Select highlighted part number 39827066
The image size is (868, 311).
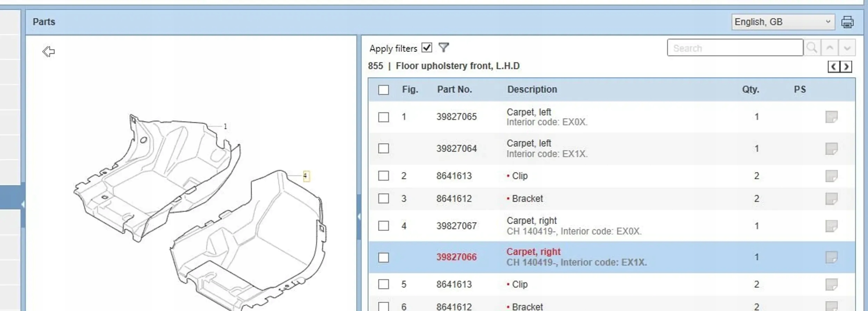[x=457, y=257]
